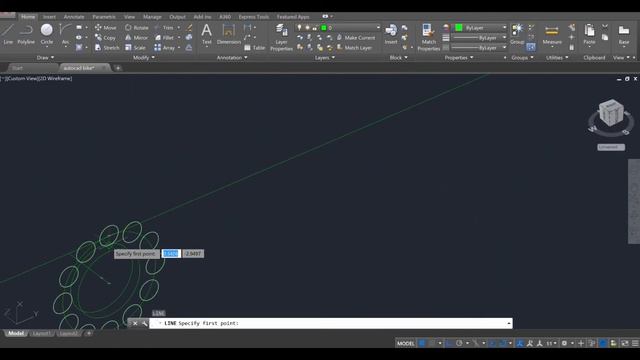
Task: Click Make Current layer button
Action: (x=355, y=38)
